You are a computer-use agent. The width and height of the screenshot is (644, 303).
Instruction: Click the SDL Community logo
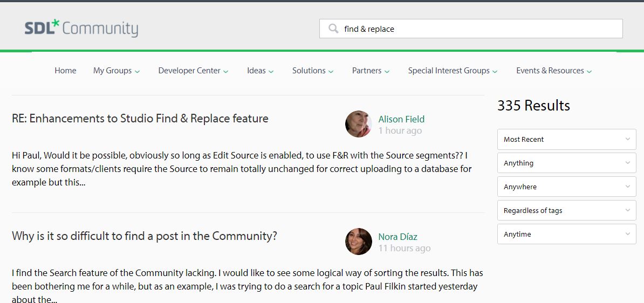coord(81,28)
